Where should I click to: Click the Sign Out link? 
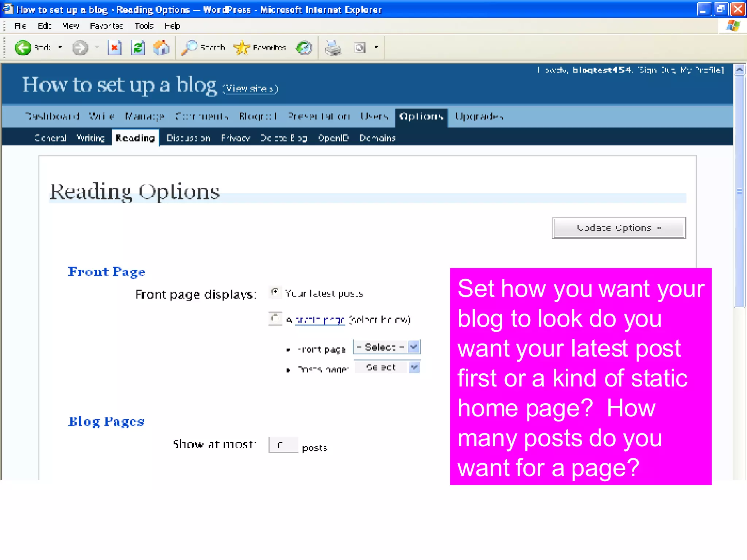point(657,70)
